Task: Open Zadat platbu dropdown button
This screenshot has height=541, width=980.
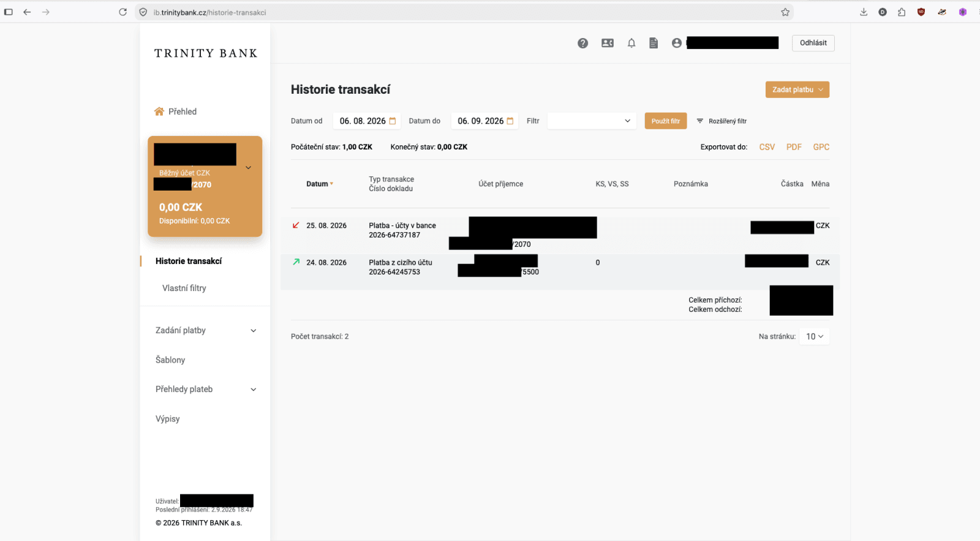Action: [797, 89]
